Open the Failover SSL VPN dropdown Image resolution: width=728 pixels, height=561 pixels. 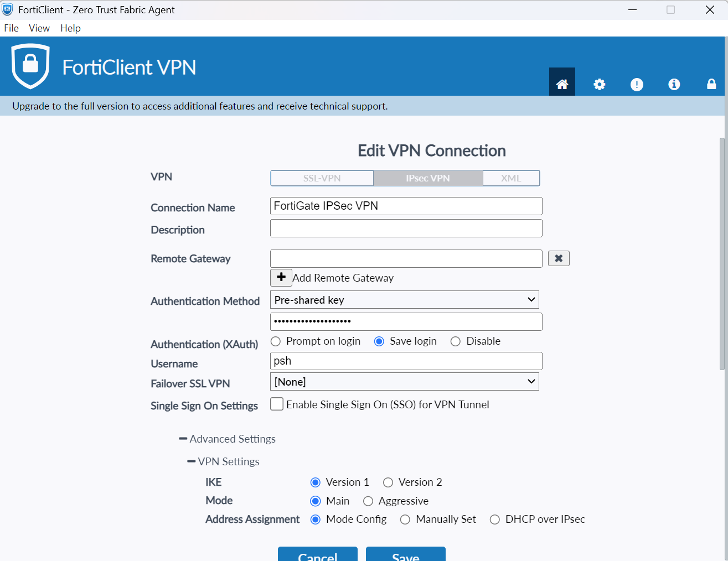point(405,382)
